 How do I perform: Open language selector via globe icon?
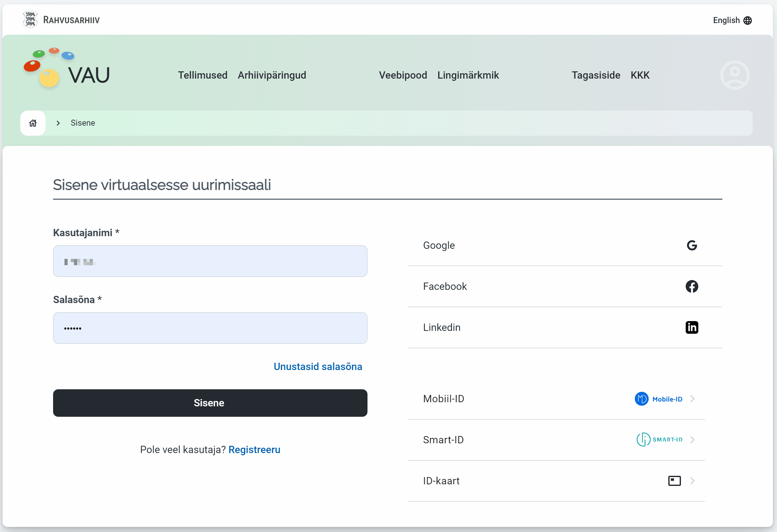point(748,20)
